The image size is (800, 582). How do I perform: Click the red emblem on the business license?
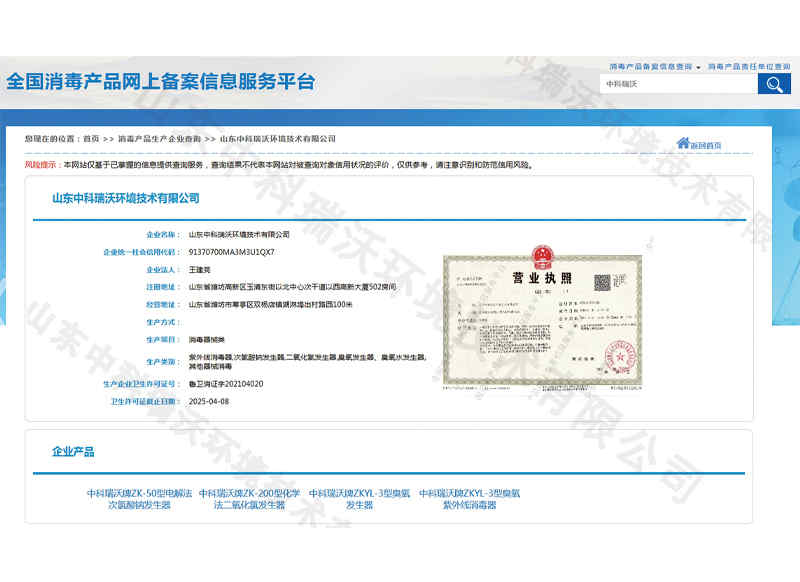[x=543, y=254]
